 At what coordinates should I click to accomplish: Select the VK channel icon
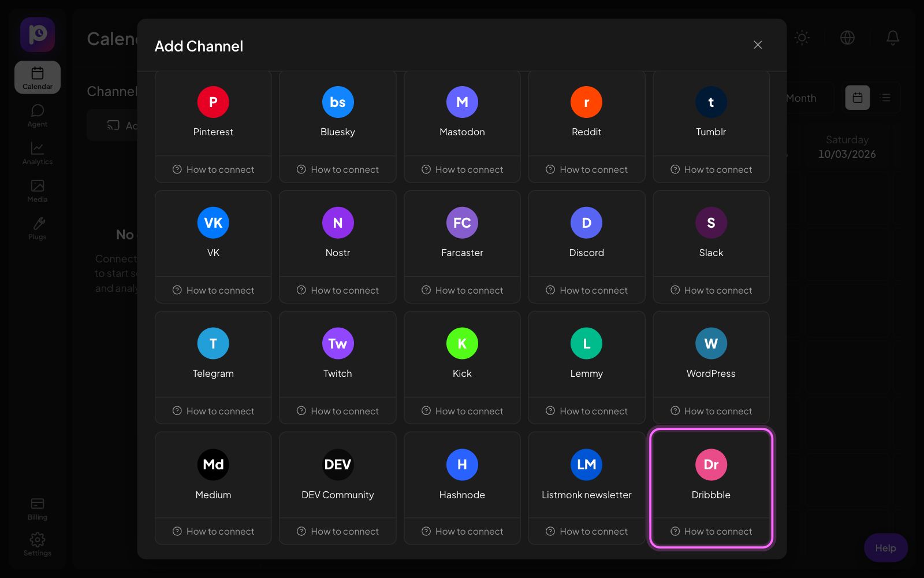point(213,223)
